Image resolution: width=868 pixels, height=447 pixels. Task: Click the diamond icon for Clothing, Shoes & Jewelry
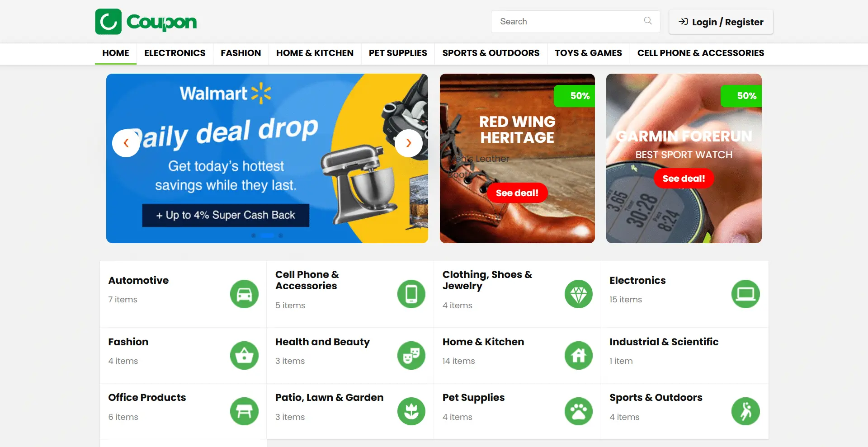[579, 294]
